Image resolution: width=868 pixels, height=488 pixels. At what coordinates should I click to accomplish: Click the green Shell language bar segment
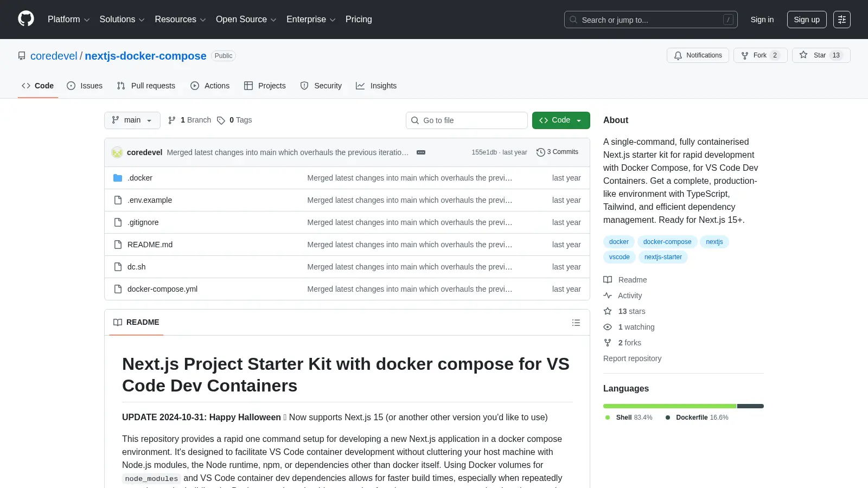pyautogui.click(x=670, y=406)
